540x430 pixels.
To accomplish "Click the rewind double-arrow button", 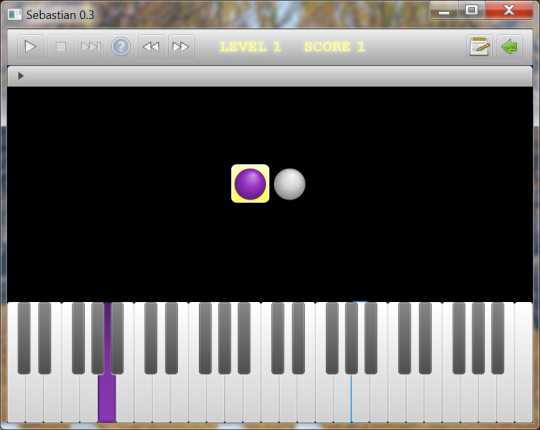I will click(151, 47).
